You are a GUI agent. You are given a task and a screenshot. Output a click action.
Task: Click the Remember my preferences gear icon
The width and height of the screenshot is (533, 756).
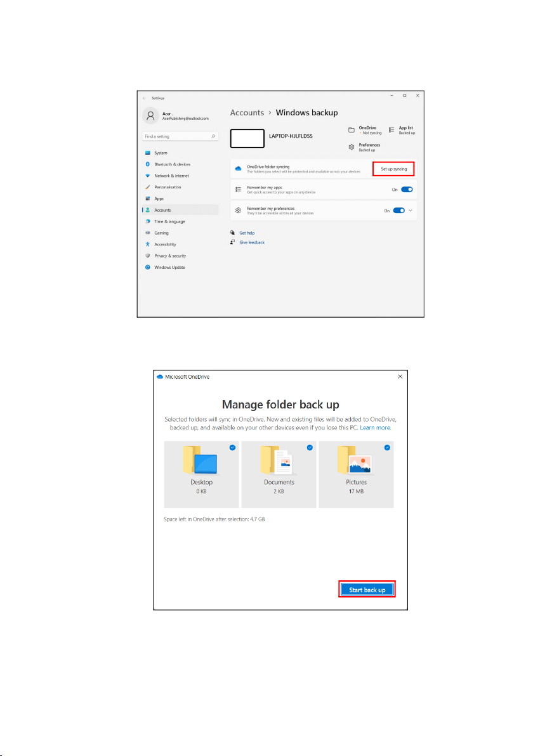tap(238, 211)
